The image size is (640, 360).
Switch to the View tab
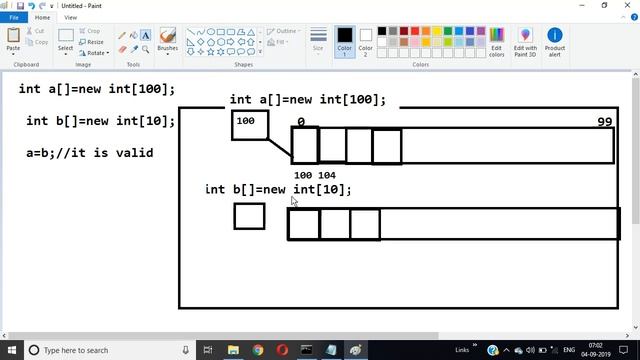click(70, 18)
